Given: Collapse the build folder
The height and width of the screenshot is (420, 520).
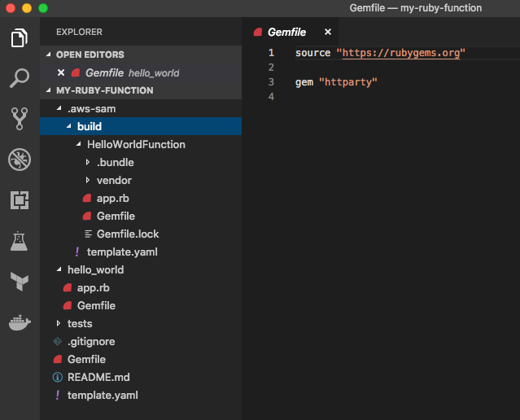Looking at the screenshot, I should (x=68, y=126).
